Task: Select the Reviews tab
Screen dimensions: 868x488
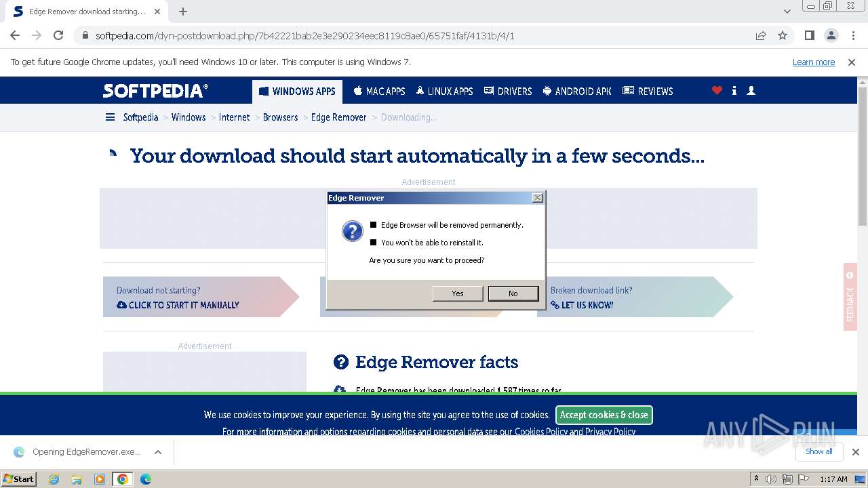Action: pyautogui.click(x=648, y=91)
